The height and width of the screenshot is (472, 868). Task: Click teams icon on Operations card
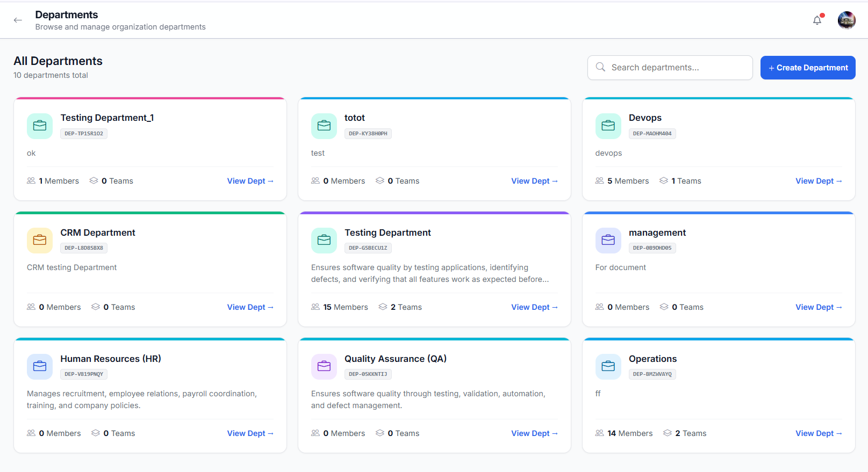(x=668, y=433)
